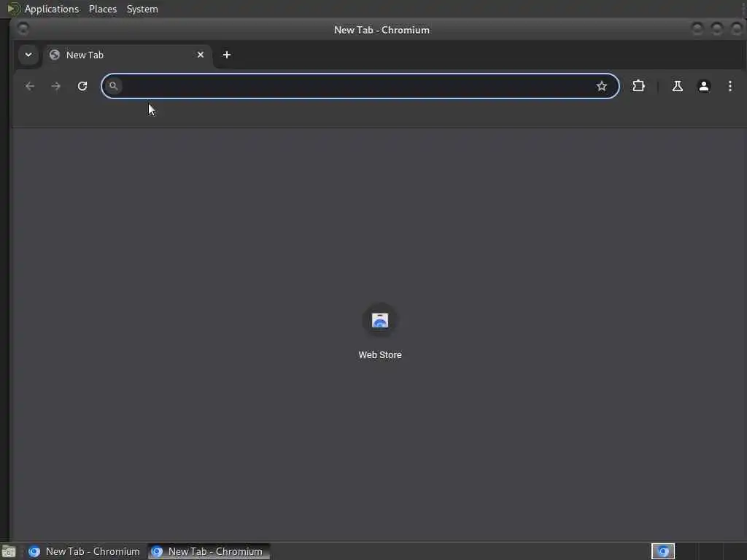The width and height of the screenshot is (747, 560).
Task: Click the search magnifier in address bar
Action: (113, 86)
